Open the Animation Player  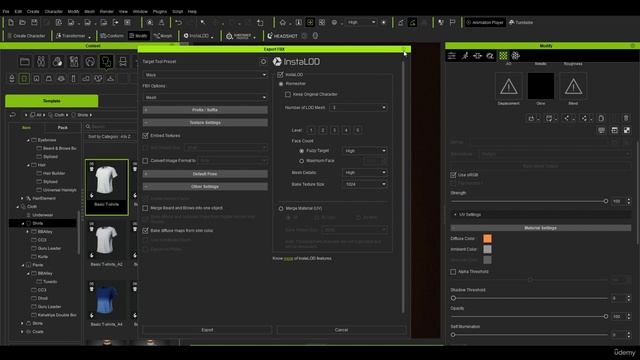(485, 22)
